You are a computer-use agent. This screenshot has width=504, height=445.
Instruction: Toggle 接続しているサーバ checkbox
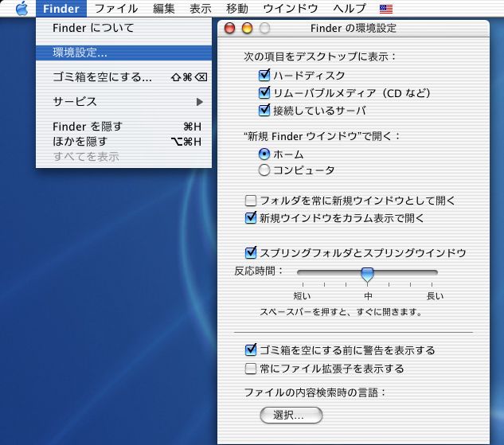point(265,111)
